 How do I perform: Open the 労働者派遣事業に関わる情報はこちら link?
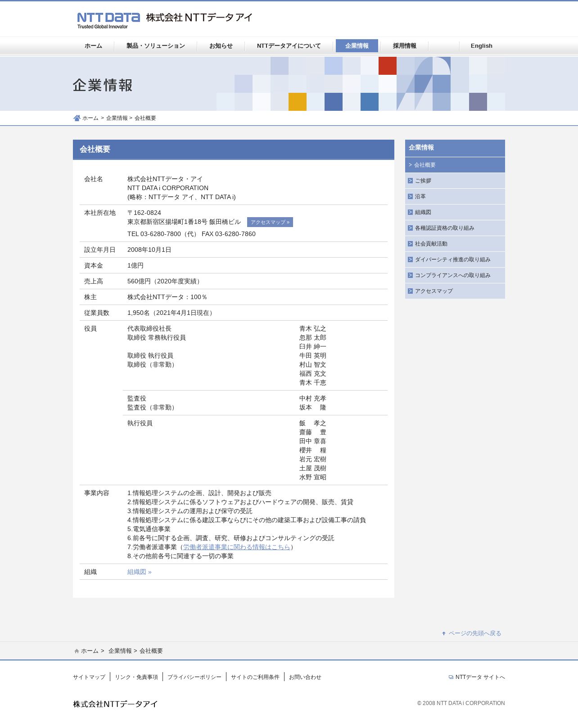[237, 547]
